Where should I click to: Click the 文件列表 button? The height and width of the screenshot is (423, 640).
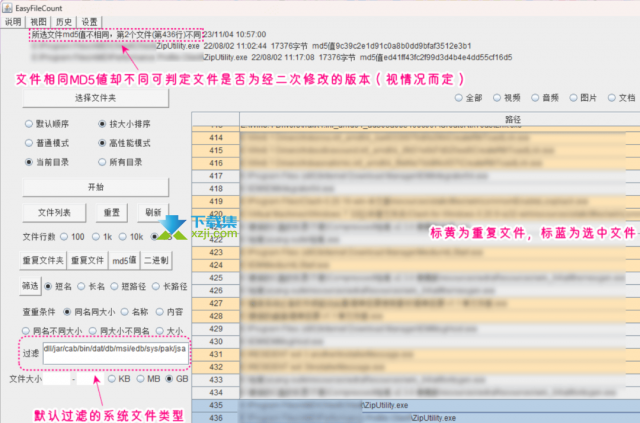[54, 213]
